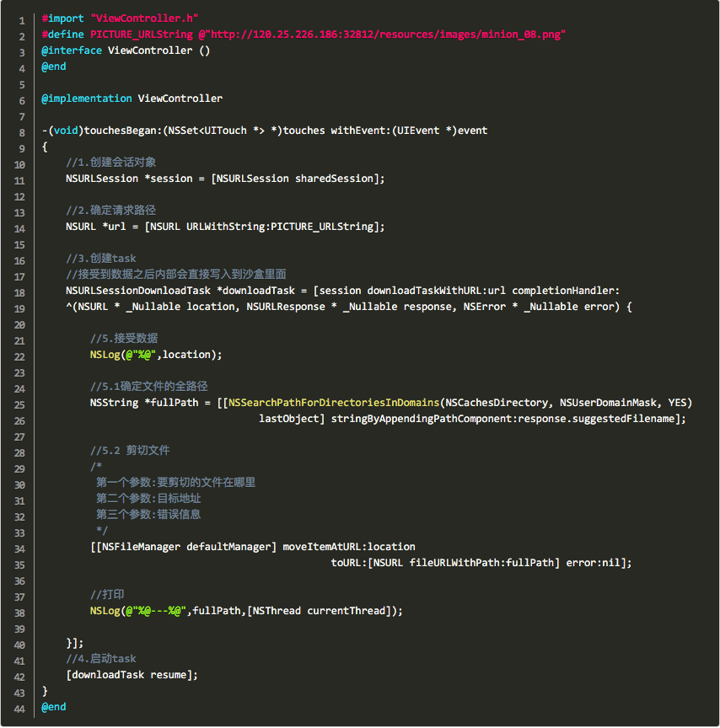This screenshot has height=728, width=720.
Task: Click the comment //2.确定请求路径
Action: pyautogui.click(x=110, y=211)
